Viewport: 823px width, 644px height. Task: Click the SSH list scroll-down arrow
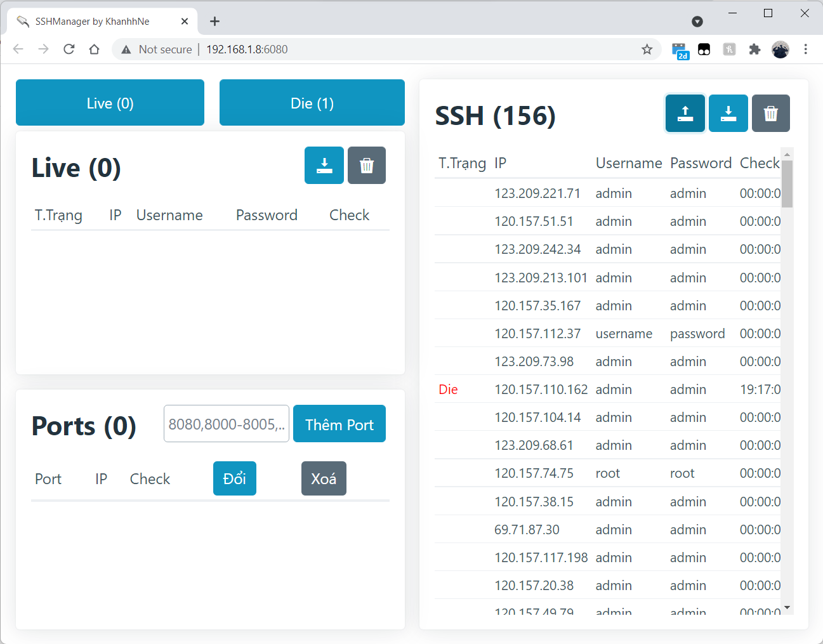point(787,608)
